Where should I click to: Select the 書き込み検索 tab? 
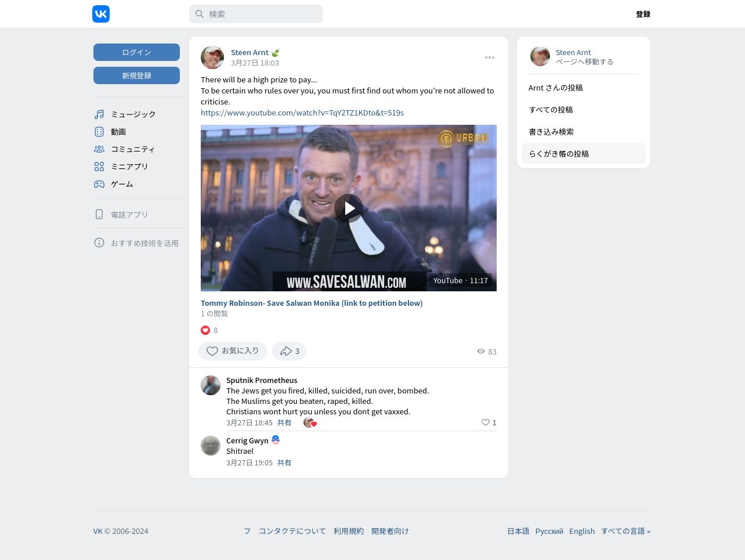(584, 132)
